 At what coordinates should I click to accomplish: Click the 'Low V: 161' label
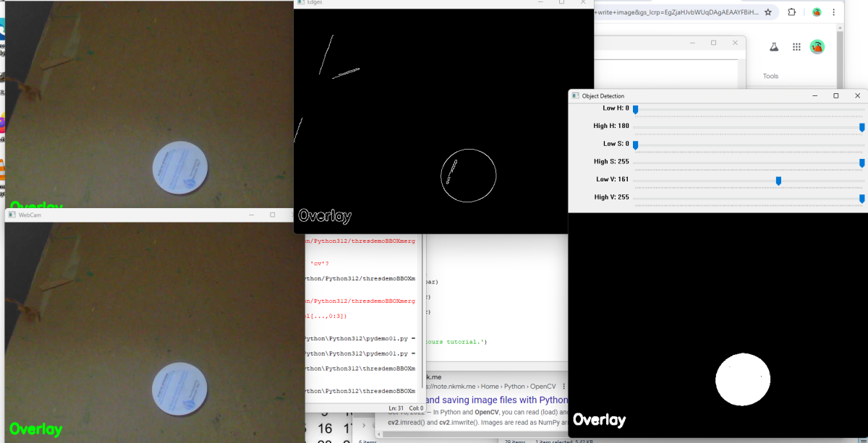click(613, 179)
